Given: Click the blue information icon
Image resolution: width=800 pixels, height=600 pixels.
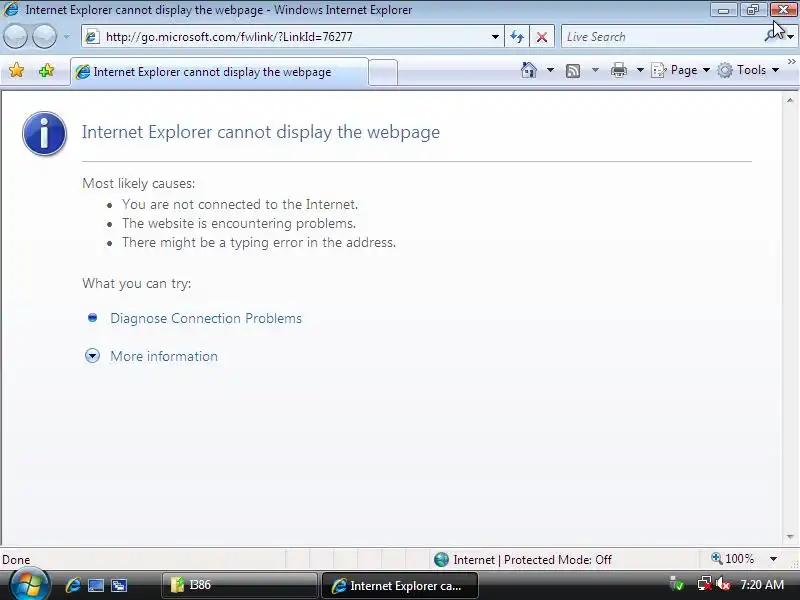Looking at the screenshot, I should (44, 133).
